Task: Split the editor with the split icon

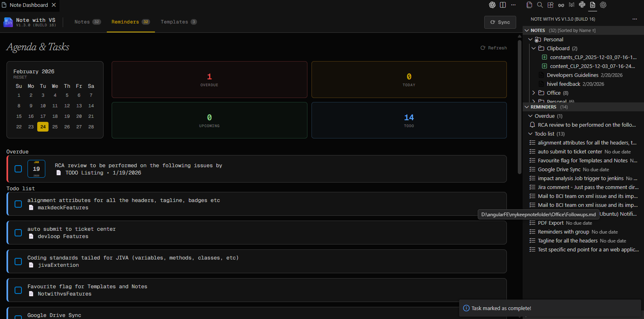Action: point(503,5)
